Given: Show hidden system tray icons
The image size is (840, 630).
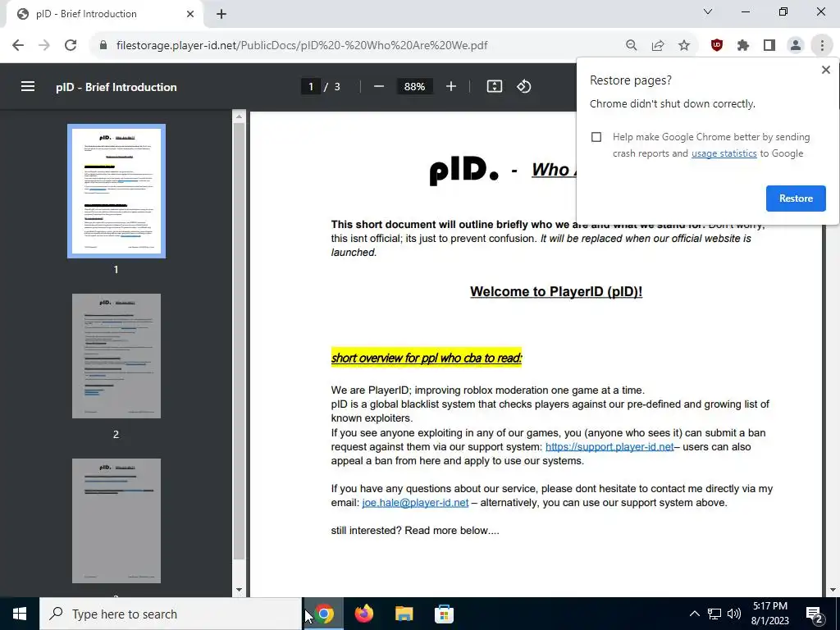Looking at the screenshot, I should click(694, 614).
